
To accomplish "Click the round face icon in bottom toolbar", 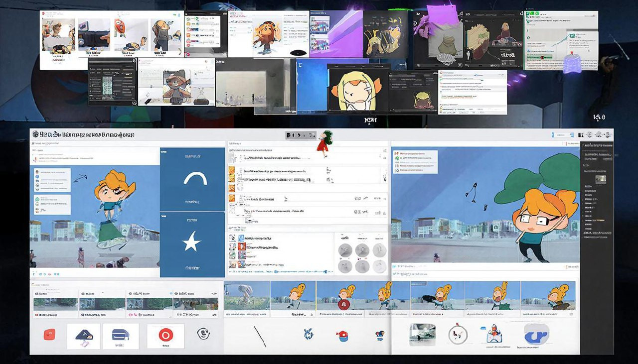I will pyautogui.click(x=203, y=334).
